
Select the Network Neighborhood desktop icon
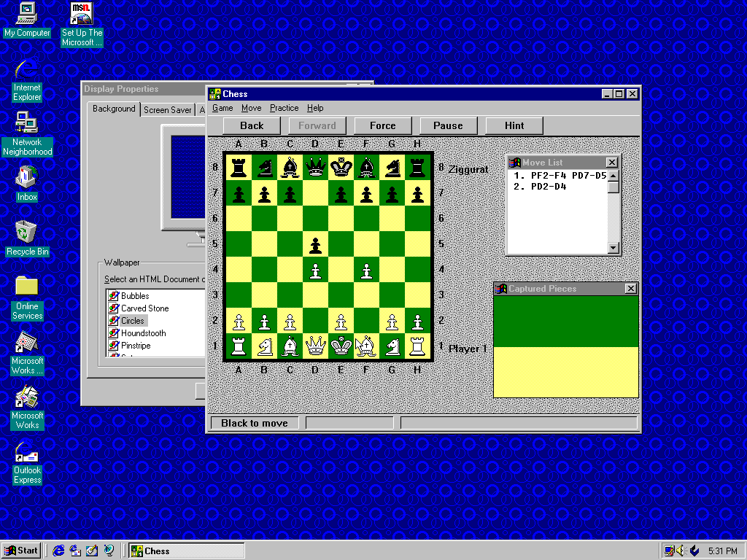tap(27, 134)
